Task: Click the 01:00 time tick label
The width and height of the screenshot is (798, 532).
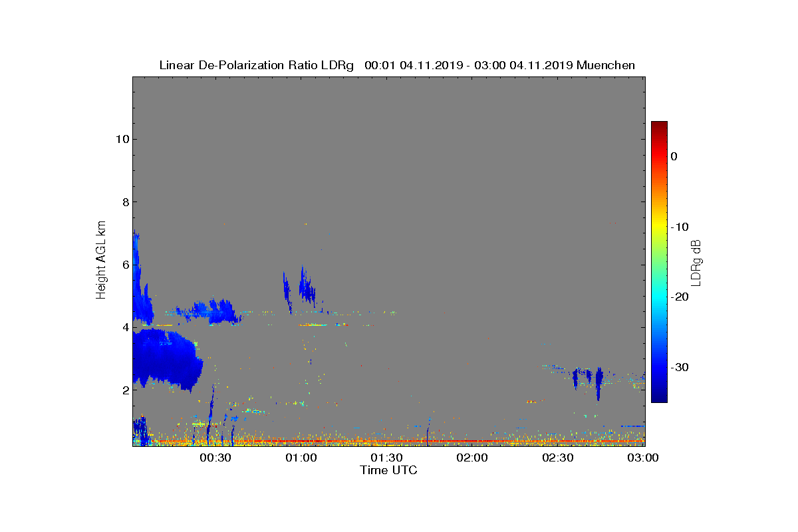Action: (301, 458)
